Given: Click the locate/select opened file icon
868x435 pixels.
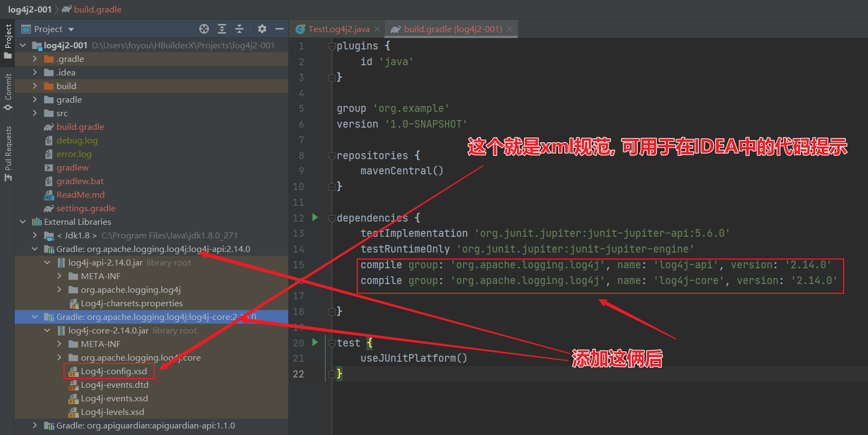Looking at the screenshot, I should coord(204,29).
